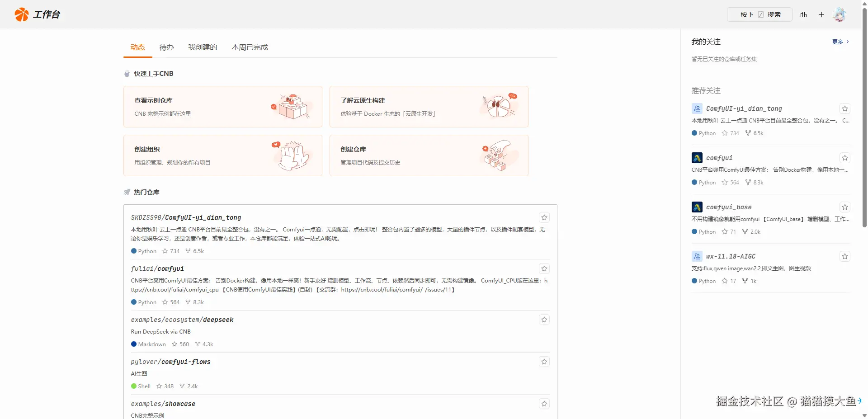Click the plus create icon

click(x=821, y=14)
